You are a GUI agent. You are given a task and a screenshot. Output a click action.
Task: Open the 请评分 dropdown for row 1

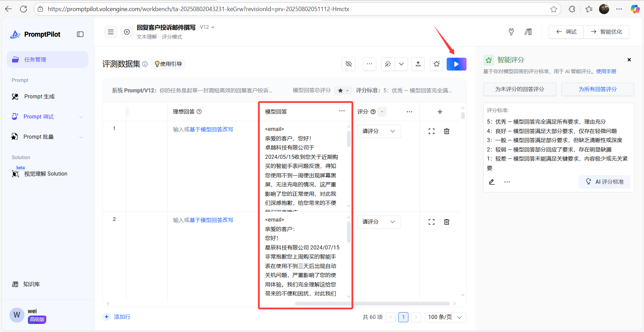pyautogui.click(x=379, y=131)
